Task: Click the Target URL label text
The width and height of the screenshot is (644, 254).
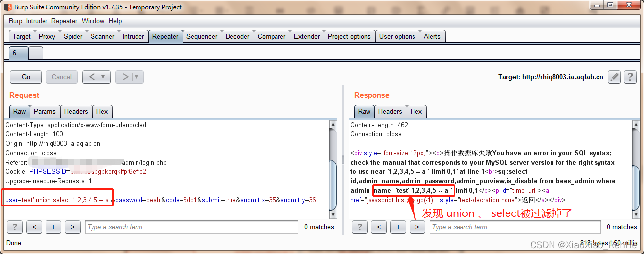Action: click(551, 77)
